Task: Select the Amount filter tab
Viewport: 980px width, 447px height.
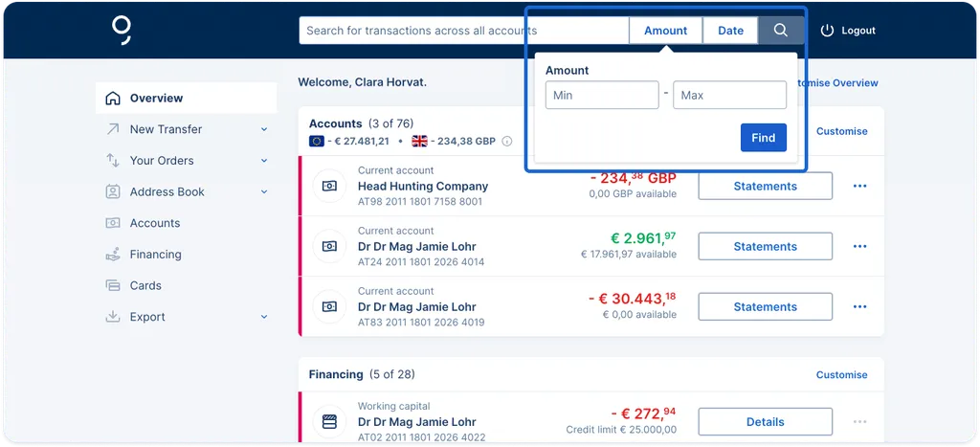Action: 665,31
